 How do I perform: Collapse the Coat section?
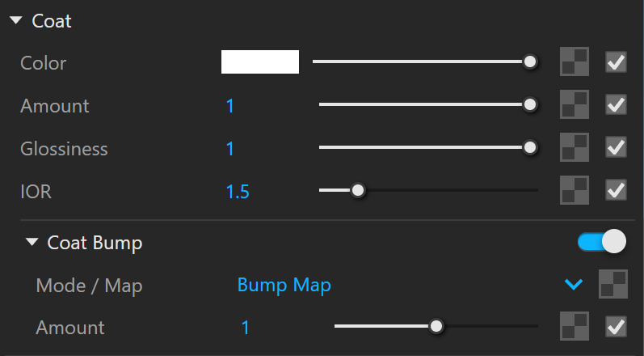16,20
